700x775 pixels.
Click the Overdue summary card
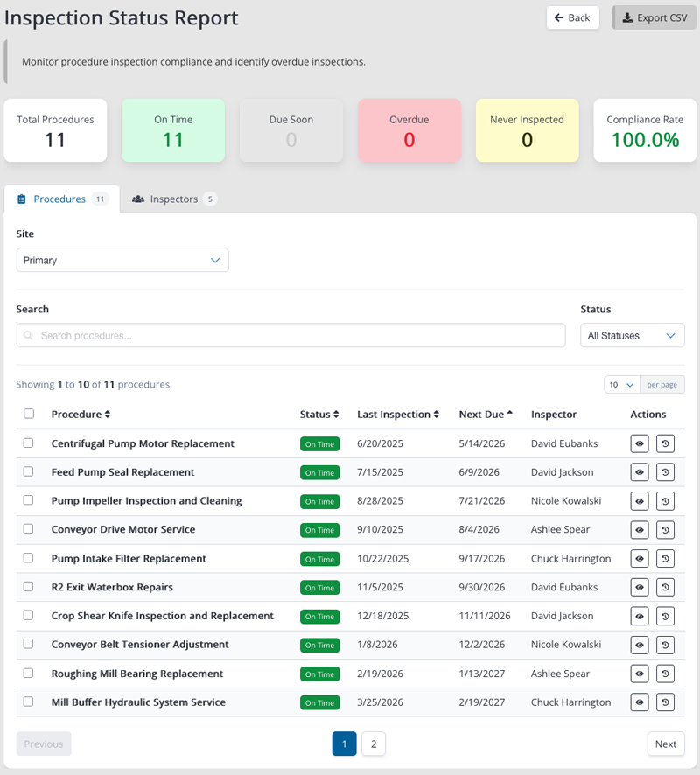(409, 130)
